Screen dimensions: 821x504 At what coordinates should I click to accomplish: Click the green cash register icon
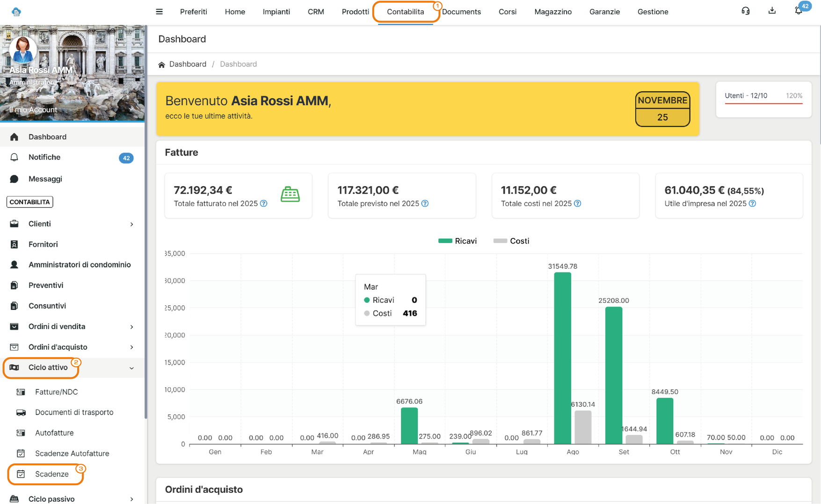tap(290, 194)
